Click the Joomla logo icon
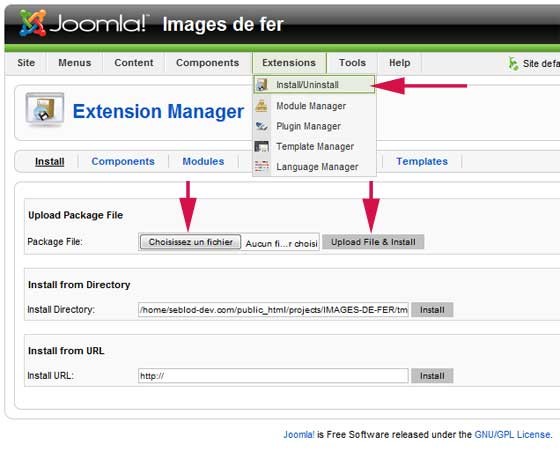Image resolution: width=560 pixels, height=452 pixels. pyautogui.click(x=32, y=23)
